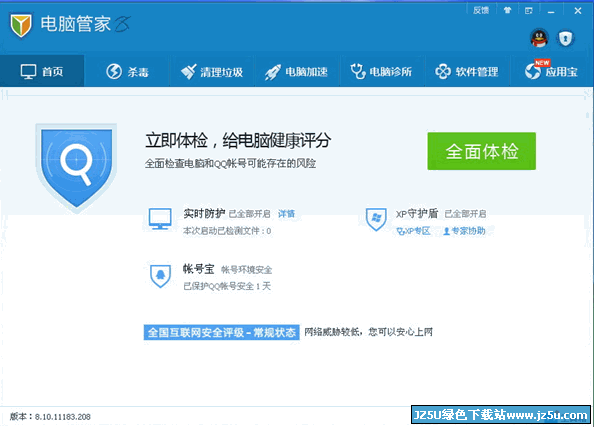This screenshot has width=594, height=427.
Task: Click the 本次启动已检测文件 : 0 text
Action: point(227,231)
